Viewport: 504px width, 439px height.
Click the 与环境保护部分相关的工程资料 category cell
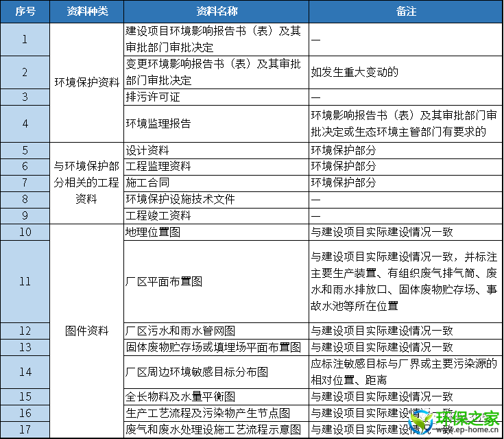[87, 182]
